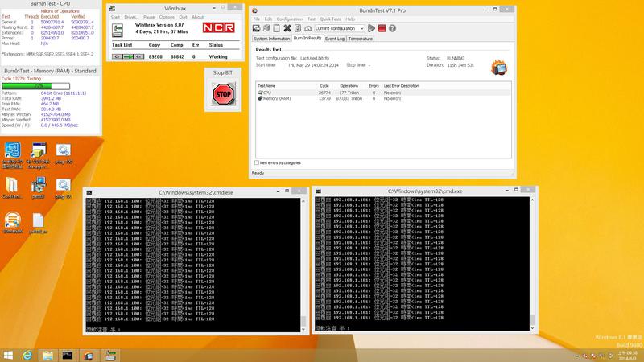
Task: Click the duty cycle gauge icon in BurnInTest toolbar
Action: coord(308,28)
